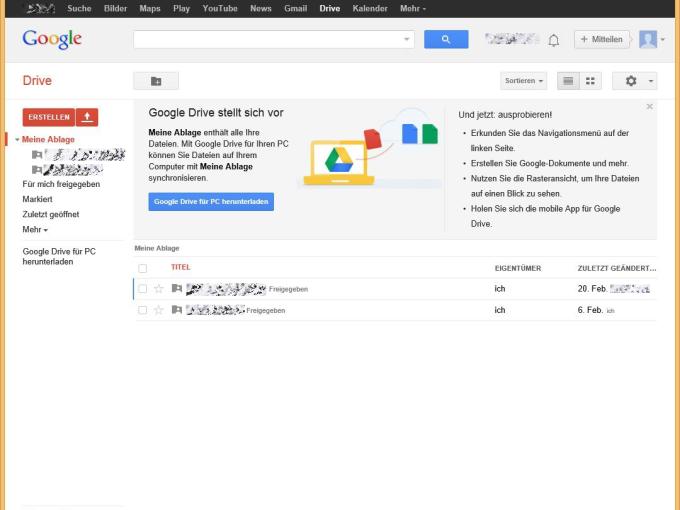
Task: Open the notifications bell
Action: tap(553, 40)
